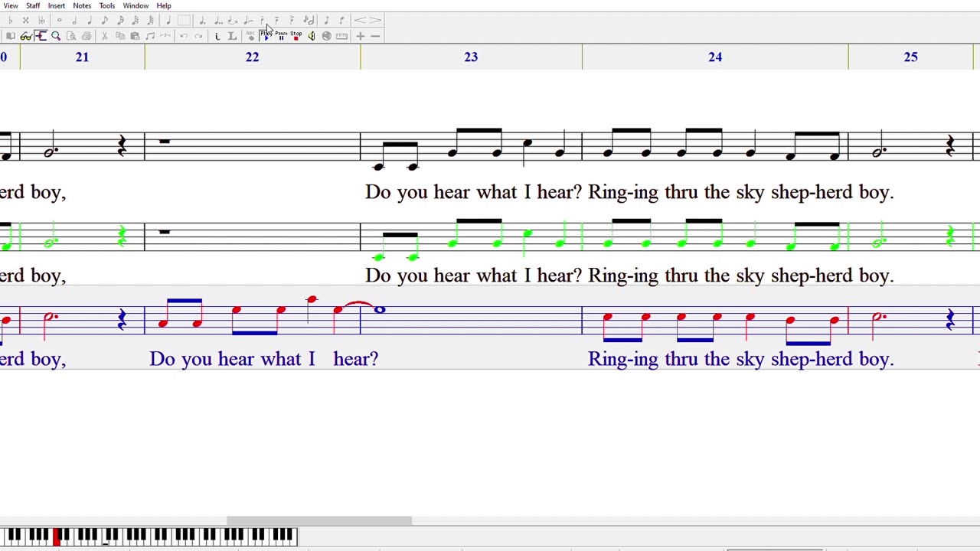Select the double dotted note tool
The width and height of the screenshot is (980, 551).
(x=218, y=21)
